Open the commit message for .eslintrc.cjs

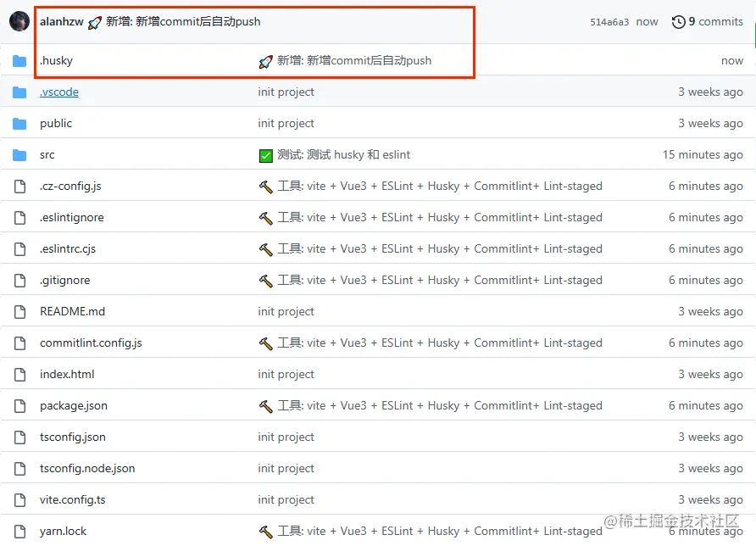[x=440, y=248]
